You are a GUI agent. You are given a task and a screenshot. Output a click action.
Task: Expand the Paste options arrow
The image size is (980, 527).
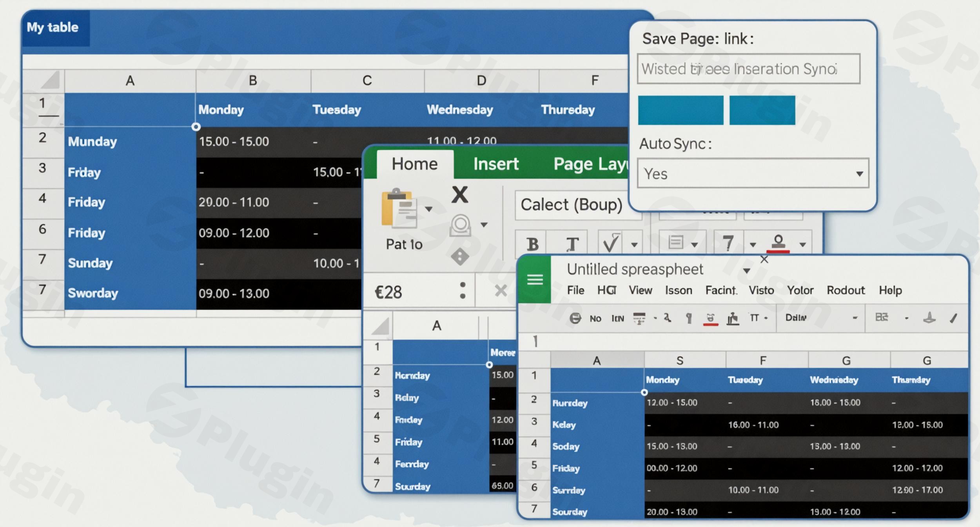click(429, 209)
